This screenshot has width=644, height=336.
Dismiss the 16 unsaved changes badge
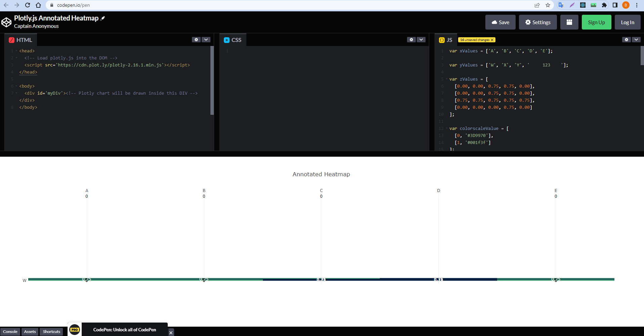coord(492,40)
